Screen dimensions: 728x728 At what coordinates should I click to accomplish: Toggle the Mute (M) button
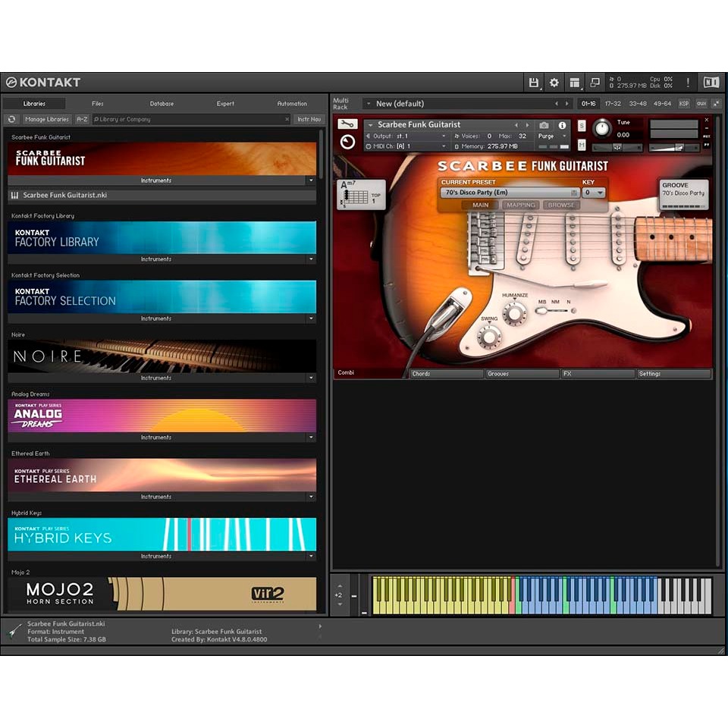(x=582, y=144)
